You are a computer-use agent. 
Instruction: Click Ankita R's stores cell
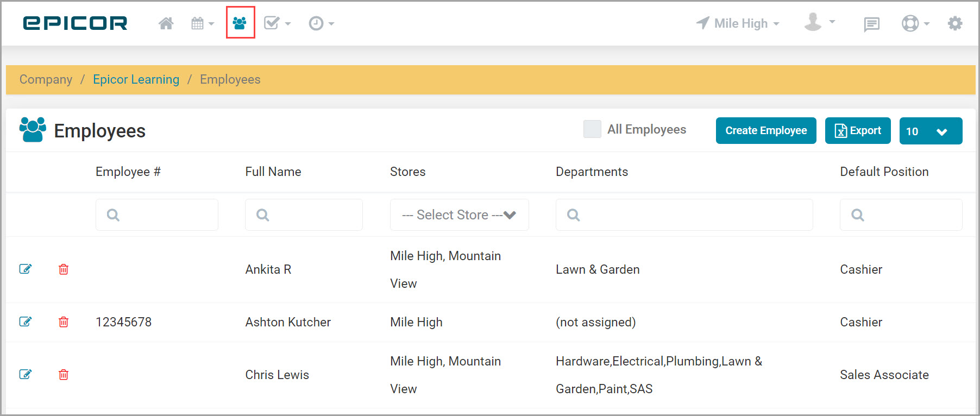pos(445,269)
